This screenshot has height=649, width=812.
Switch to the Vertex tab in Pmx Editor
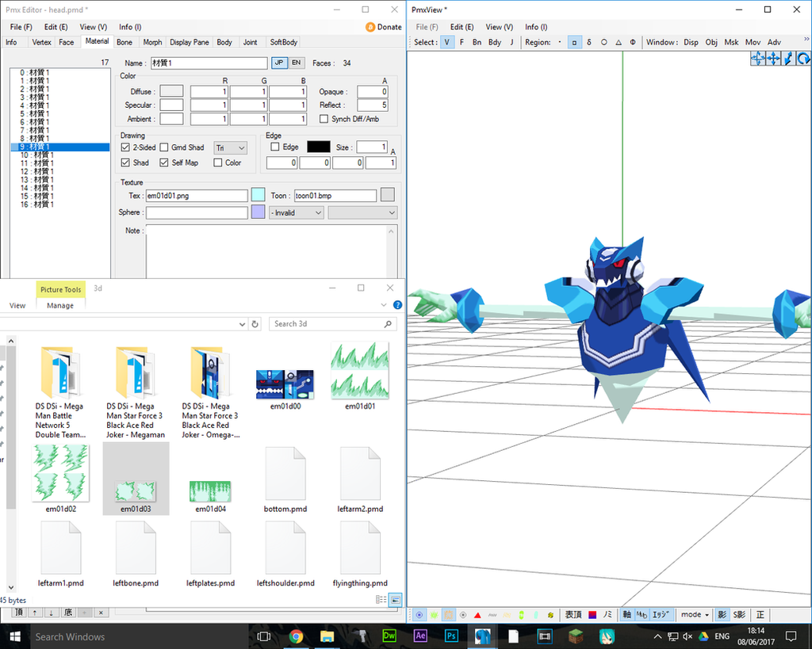click(41, 43)
